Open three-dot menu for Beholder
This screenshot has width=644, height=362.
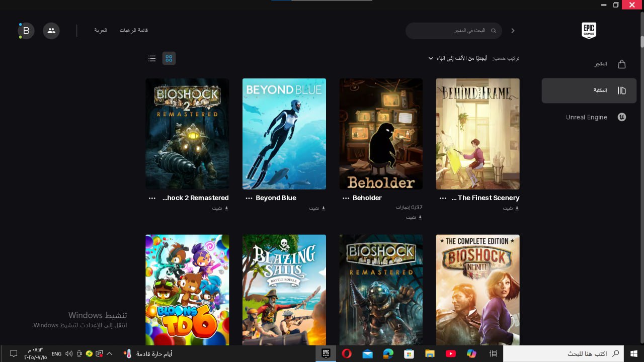coord(346,198)
